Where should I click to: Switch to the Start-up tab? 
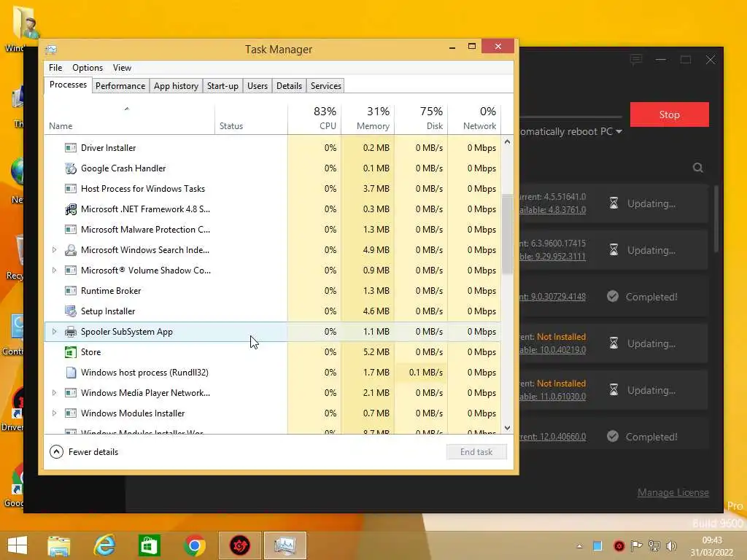pyautogui.click(x=222, y=86)
